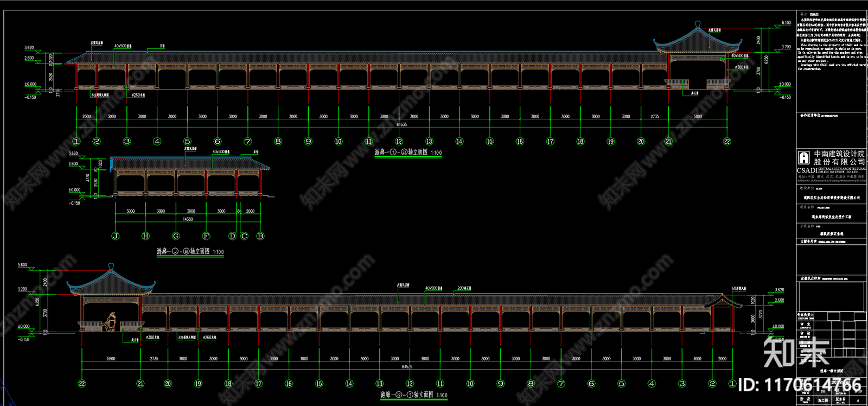
Task: Select vertical 2400 dimension by top pavilion
Action: [x=758, y=40]
